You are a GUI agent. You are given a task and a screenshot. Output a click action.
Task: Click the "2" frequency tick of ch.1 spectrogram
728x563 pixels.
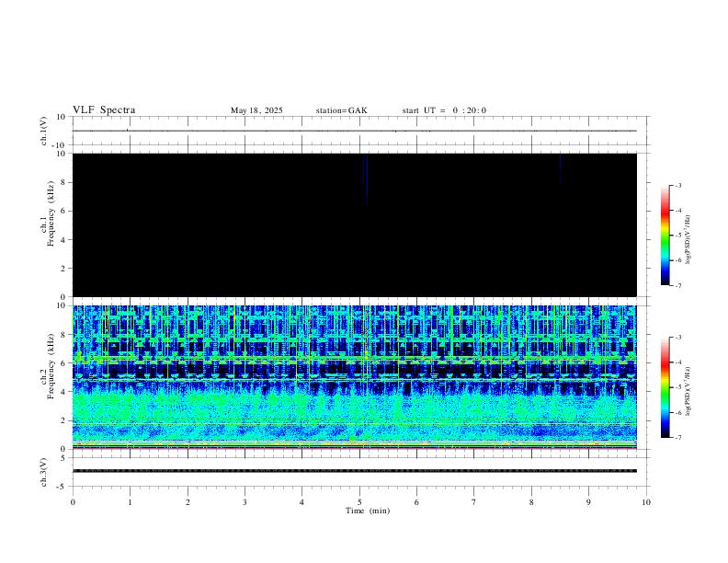64,268
